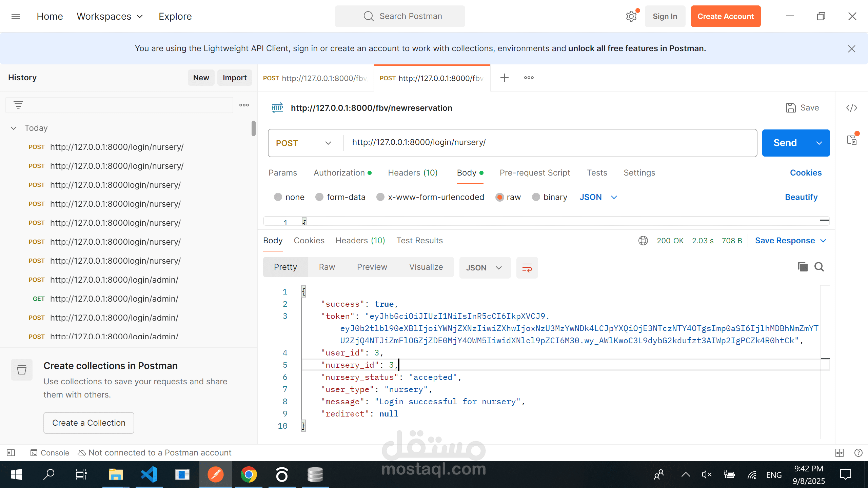The image size is (868, 488).
Task: Click the Import button
Action: pos(235,78)
